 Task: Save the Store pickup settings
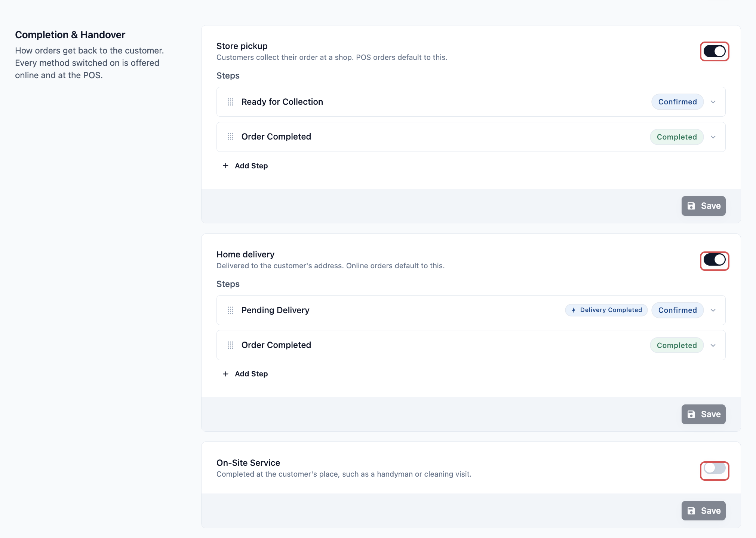tap(703, 206)
